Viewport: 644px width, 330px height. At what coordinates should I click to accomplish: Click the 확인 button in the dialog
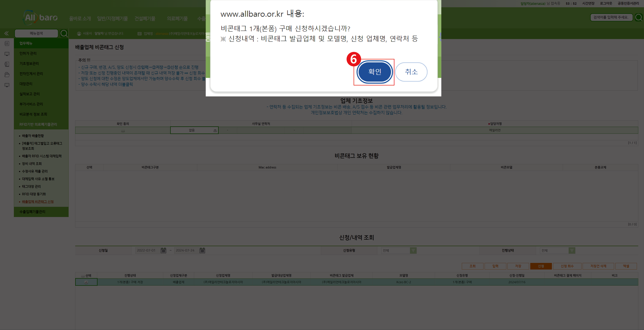tap(374, 72)
